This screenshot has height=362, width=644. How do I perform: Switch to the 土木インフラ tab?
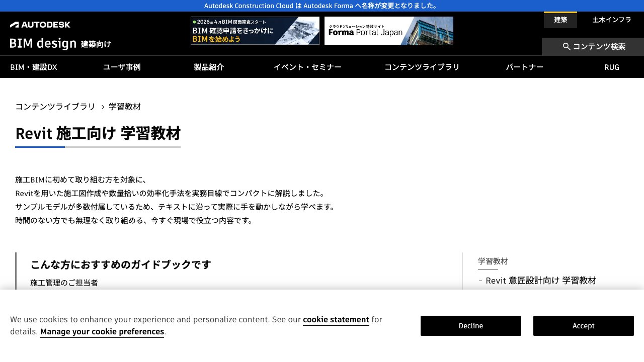pos(612,20)
